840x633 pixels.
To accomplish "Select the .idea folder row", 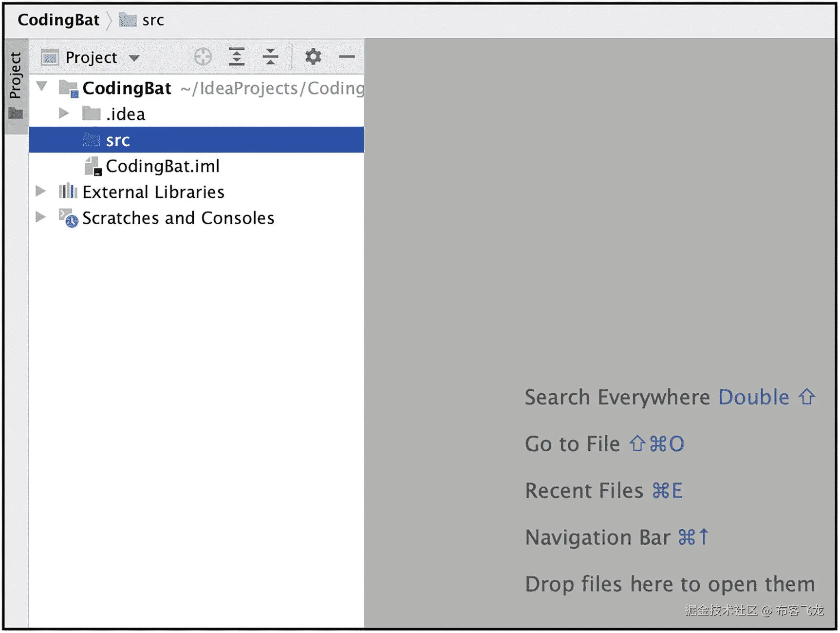I will (196, 114).
